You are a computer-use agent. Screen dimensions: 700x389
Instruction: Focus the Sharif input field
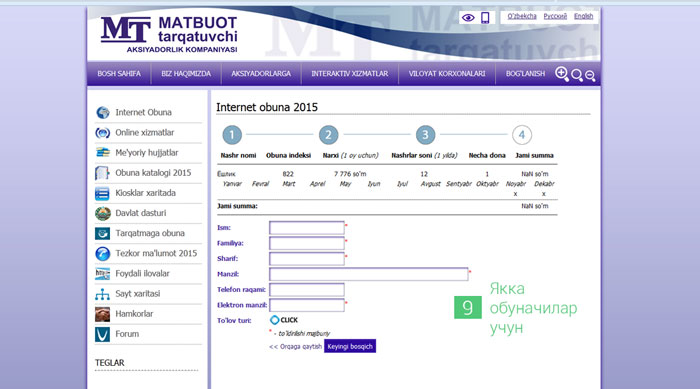307,259
